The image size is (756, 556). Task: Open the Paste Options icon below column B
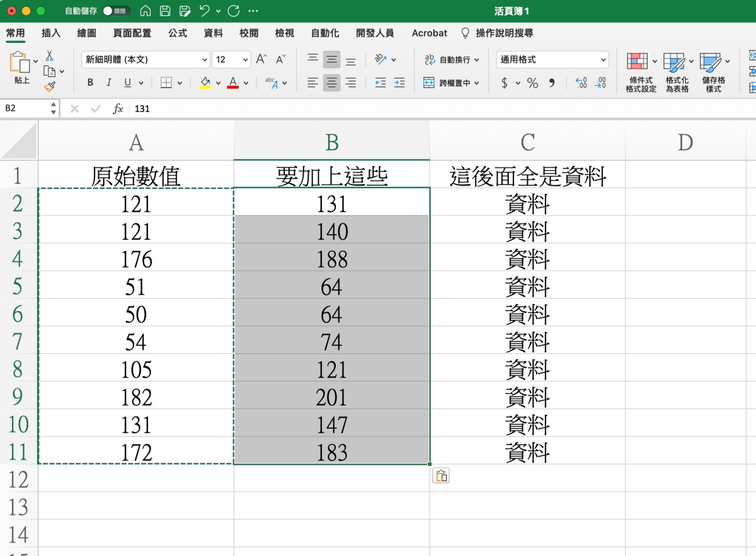pos(441,475)
